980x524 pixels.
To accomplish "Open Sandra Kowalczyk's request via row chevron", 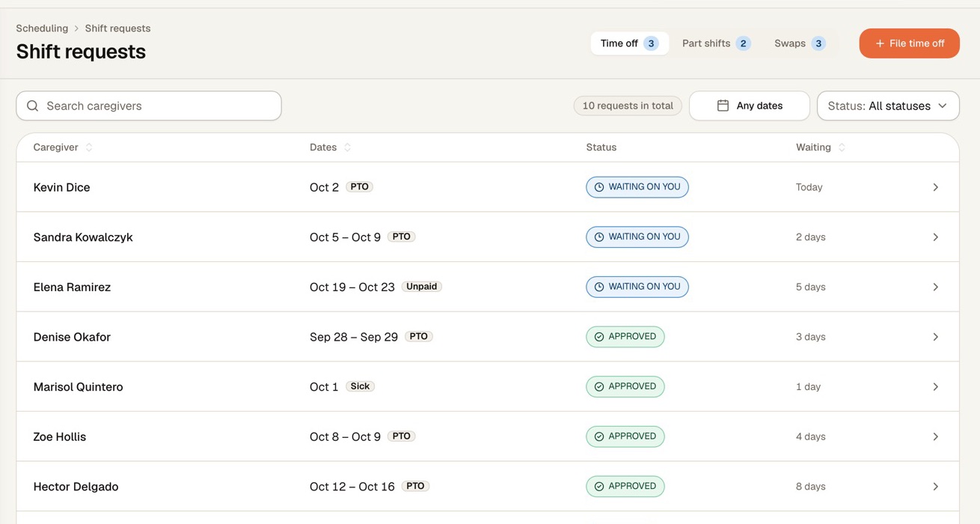I will [x=935, y=237].
